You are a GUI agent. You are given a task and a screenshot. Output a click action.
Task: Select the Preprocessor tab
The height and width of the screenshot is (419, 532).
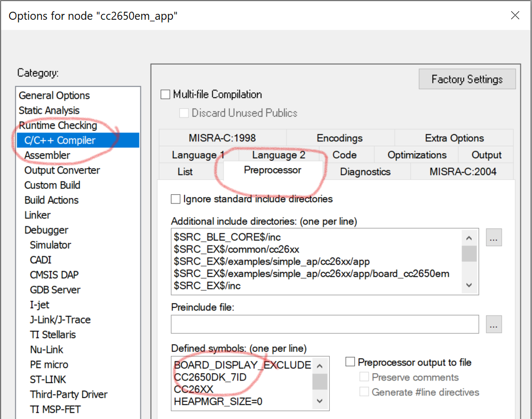(x=273, y=170)
